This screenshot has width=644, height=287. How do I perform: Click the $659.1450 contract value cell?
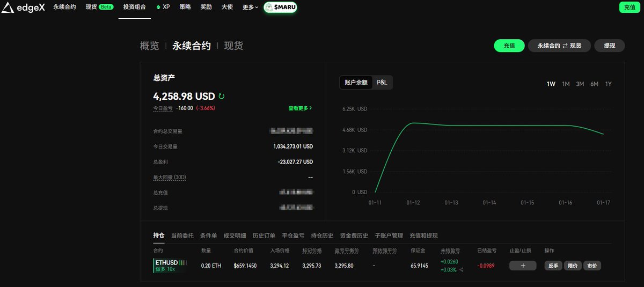[x=245, y=266]
